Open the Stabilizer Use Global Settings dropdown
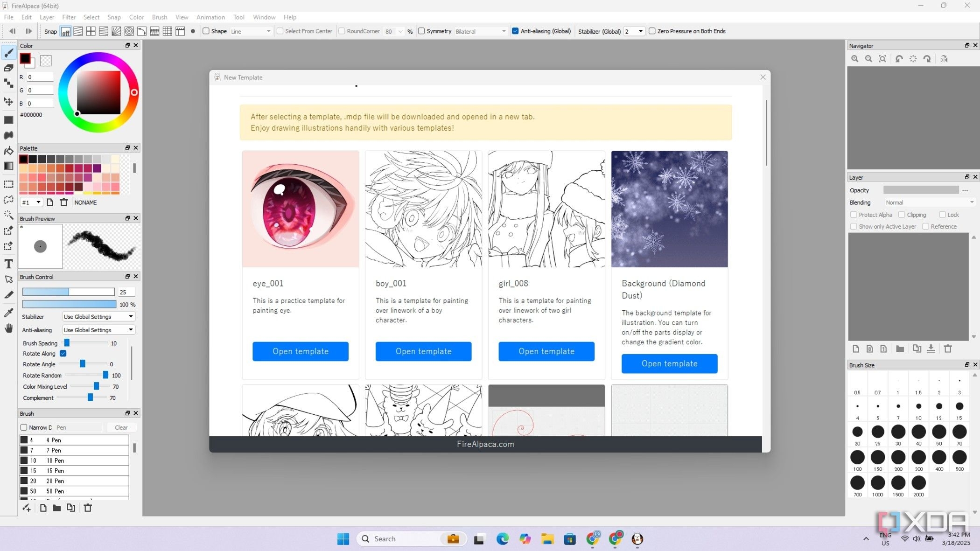The height and width of the screenshot is (551, 980). coord(98,317)
